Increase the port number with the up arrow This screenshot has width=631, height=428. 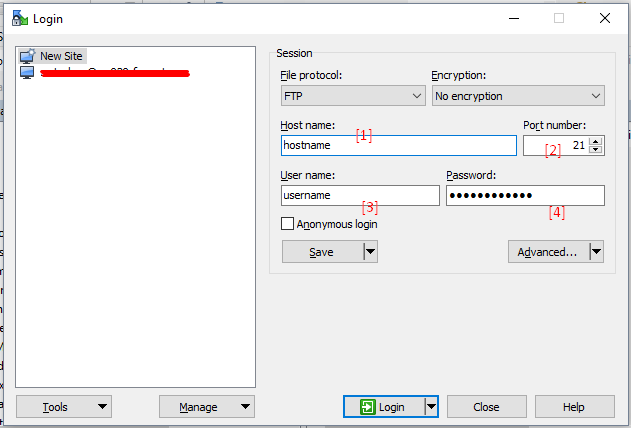pyautogui.click(x=596, y=141)
